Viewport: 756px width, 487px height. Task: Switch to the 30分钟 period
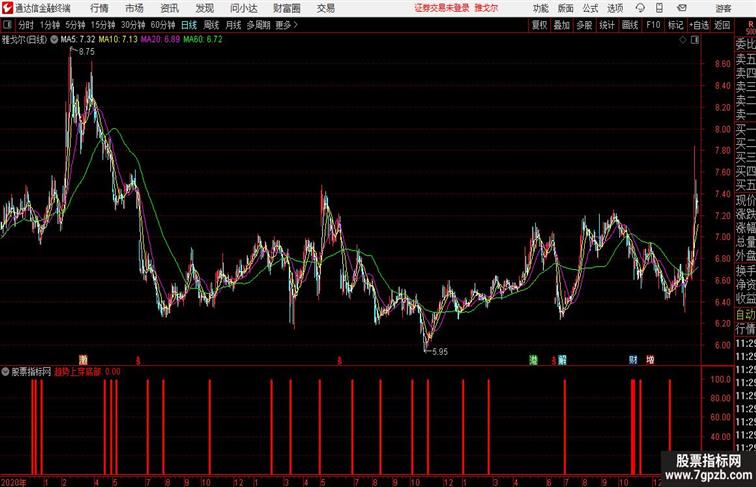coord(133,25)
